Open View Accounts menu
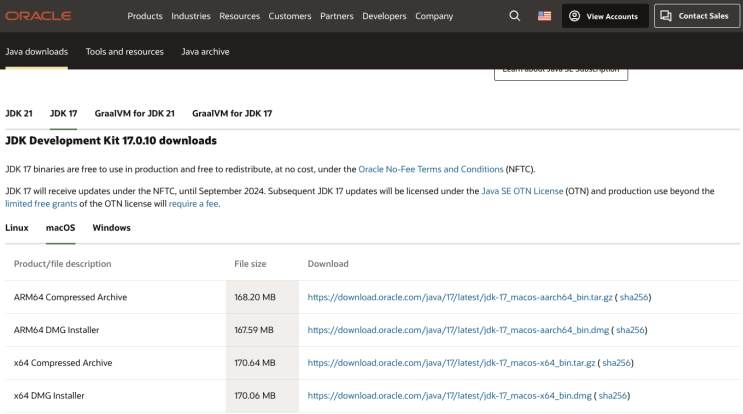The image size is (743, 414). click(x=603, y=16)
